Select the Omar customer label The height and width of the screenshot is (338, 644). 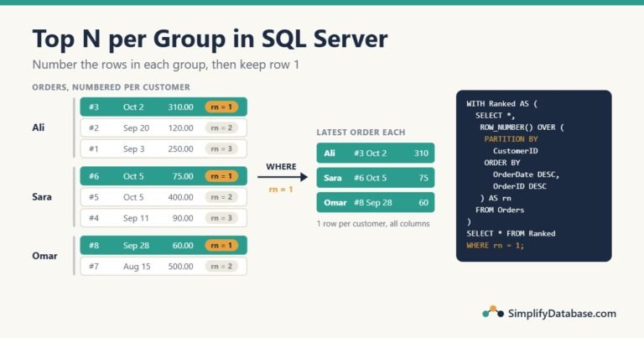coord(44,256)
